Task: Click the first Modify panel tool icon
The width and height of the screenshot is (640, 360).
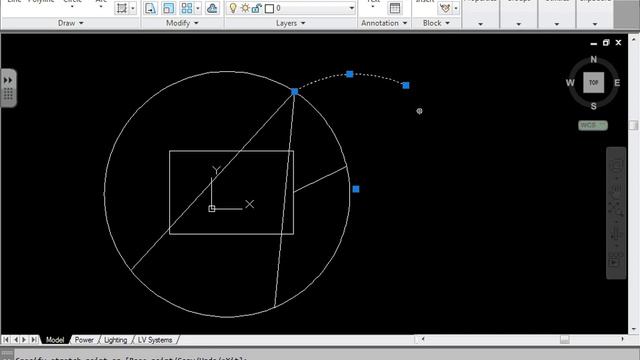Action: (150, 8)
